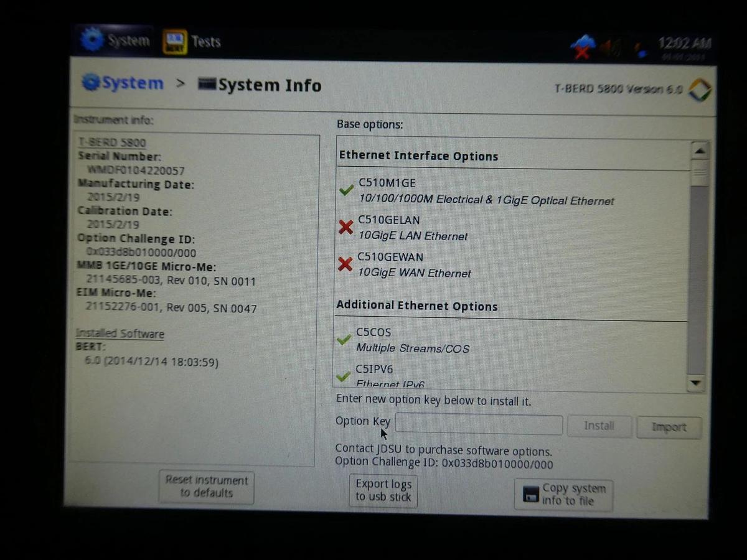Click the muted speaker status icon
This screenshot has width=747, height=560.
tap(611, 47)
